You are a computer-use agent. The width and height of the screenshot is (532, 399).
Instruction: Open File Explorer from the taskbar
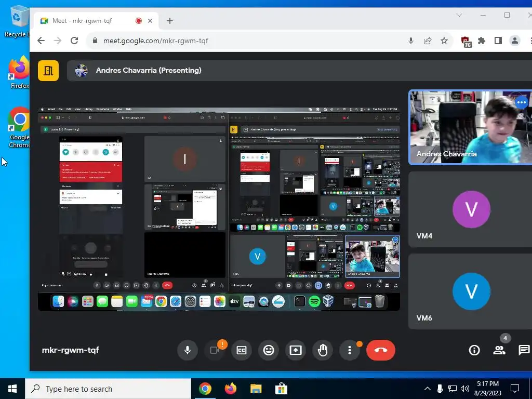click(256, 389)
